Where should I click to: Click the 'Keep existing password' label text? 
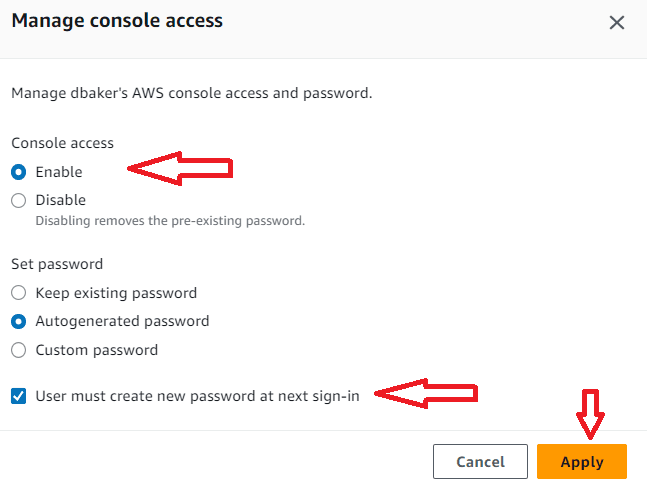pos(116,293)
